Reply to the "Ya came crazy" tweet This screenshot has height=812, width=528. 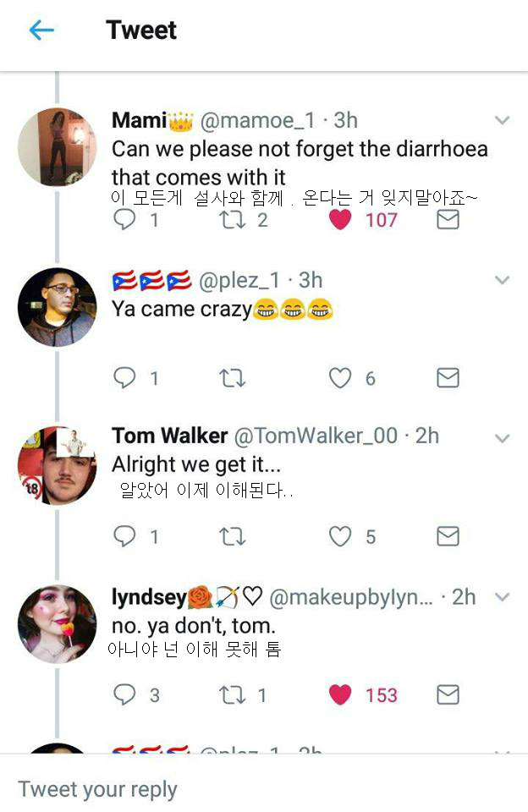(x=124, y=378)
